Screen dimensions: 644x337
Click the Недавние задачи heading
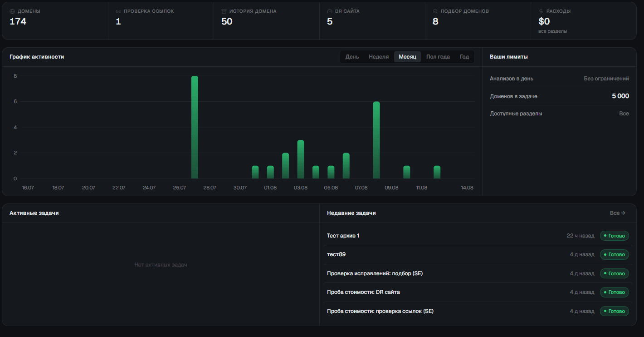[351, 213]
